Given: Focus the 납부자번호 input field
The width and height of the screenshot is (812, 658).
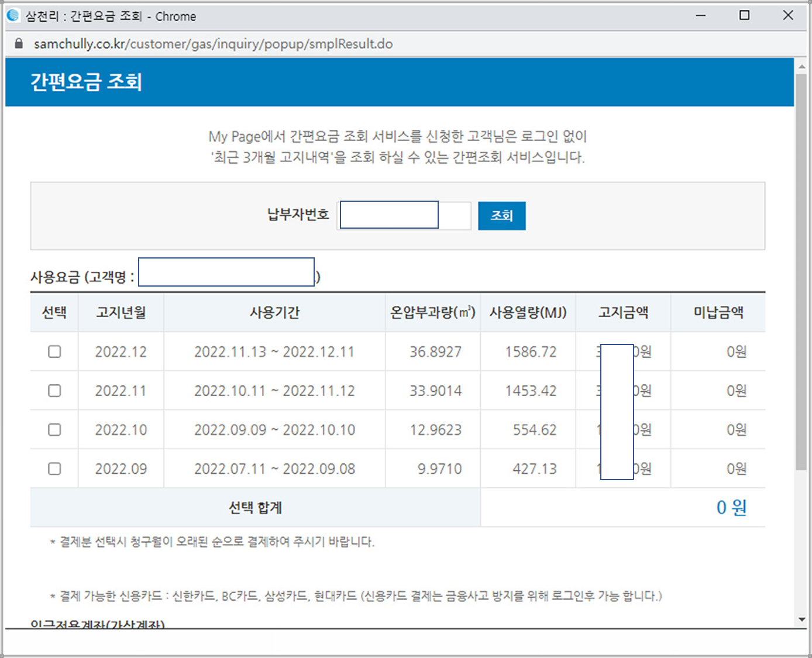Looking at the screenshot, I should pyautogui.click(x=404, y=216).
